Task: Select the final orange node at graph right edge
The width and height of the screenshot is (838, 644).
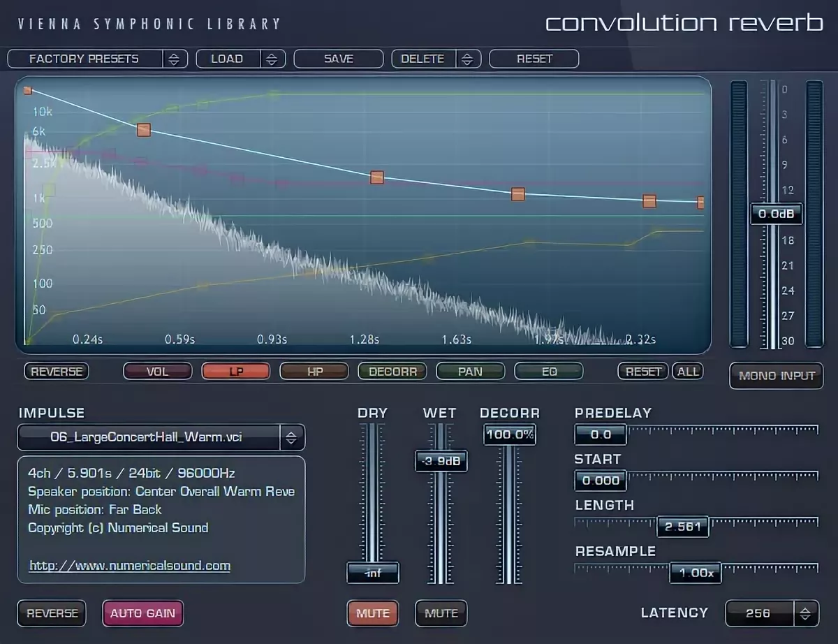Action: point(700,203)
